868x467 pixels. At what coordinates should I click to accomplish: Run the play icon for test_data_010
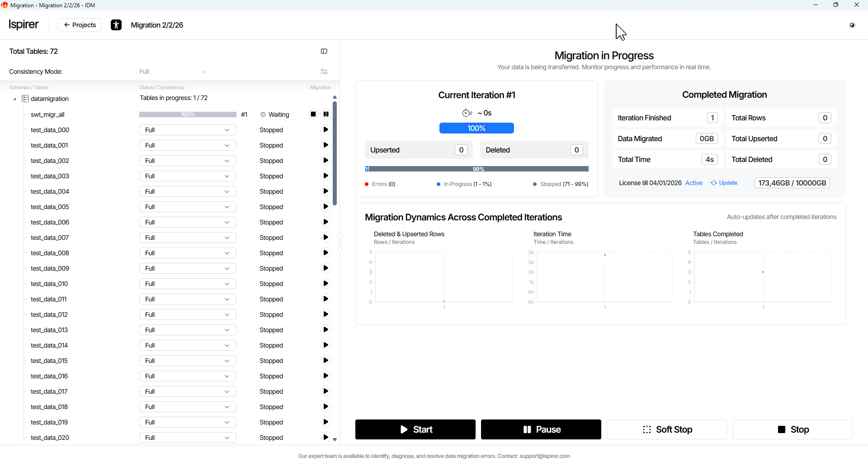coord(325,284)
